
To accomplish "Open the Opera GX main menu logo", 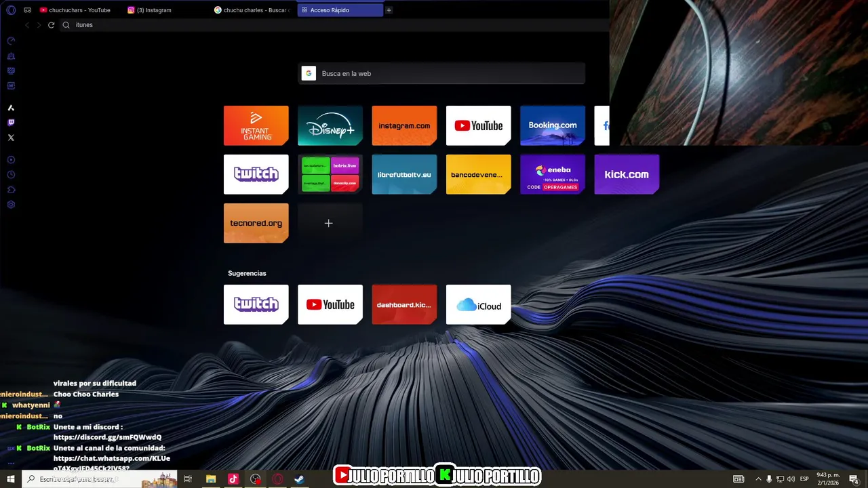I will (x=11, y=10).
